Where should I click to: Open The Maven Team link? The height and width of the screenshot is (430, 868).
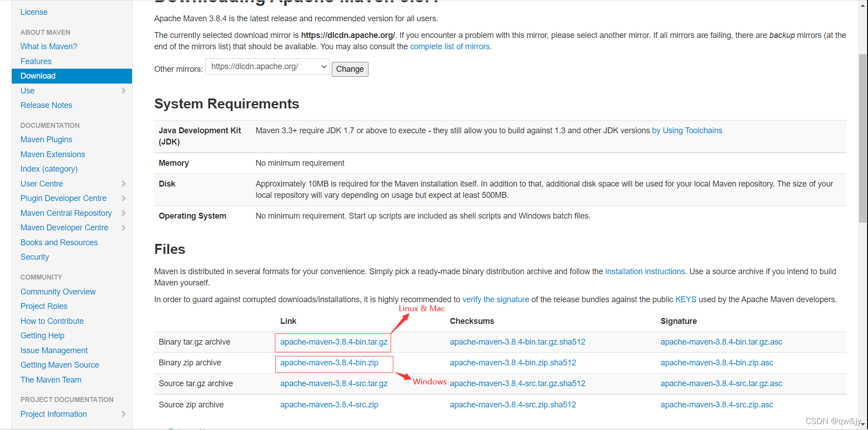pyautogui.click(x=51, y=380)
